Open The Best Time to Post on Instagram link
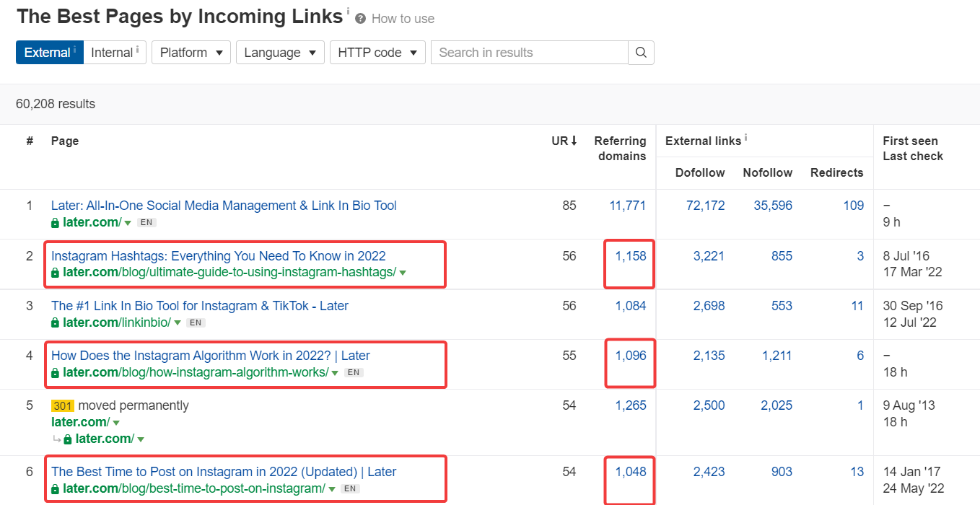 (x=224, y=472)
